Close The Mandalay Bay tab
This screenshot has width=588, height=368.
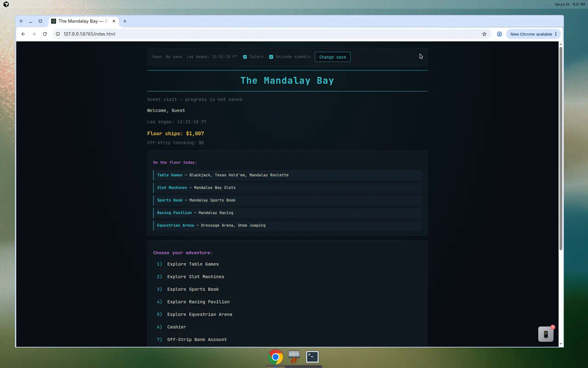[x=114, y=21]
